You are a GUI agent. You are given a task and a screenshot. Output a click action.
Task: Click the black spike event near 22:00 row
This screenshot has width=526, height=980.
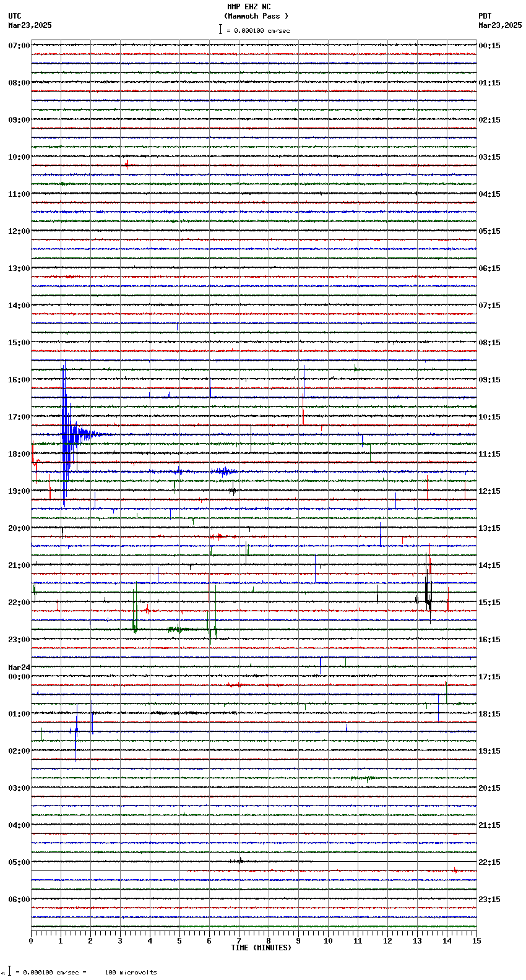pyautogui.click(x=428, y=588)
